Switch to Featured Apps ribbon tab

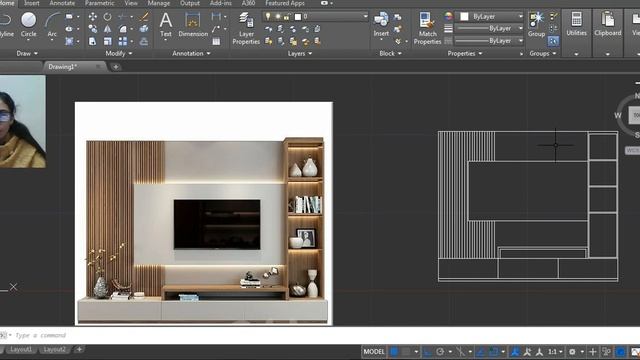coord(285,3)
